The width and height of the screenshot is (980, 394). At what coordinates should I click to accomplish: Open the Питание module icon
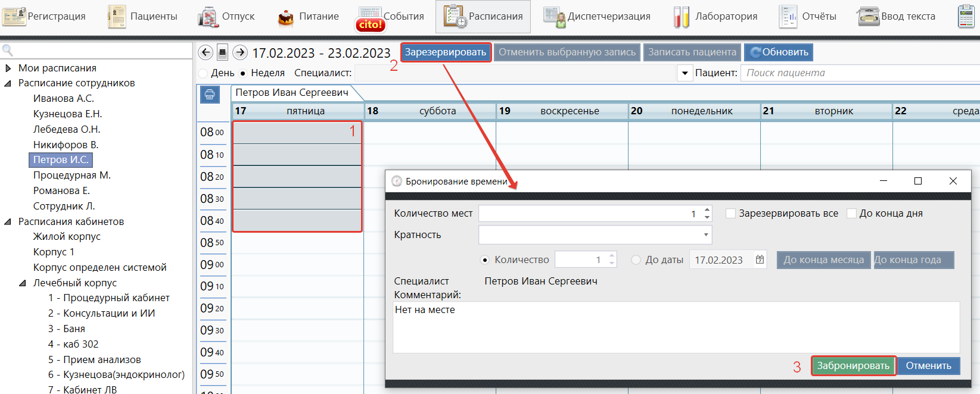pos(286,17)
